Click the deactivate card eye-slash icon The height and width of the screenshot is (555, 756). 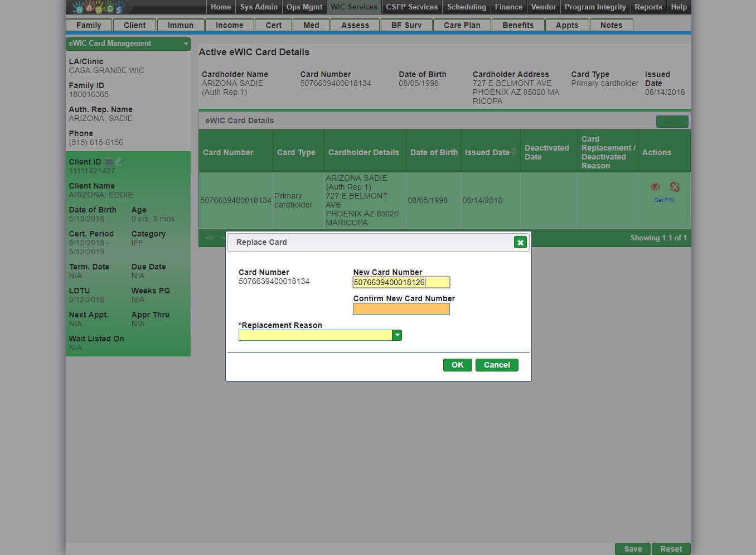click(x=655, y=187)
